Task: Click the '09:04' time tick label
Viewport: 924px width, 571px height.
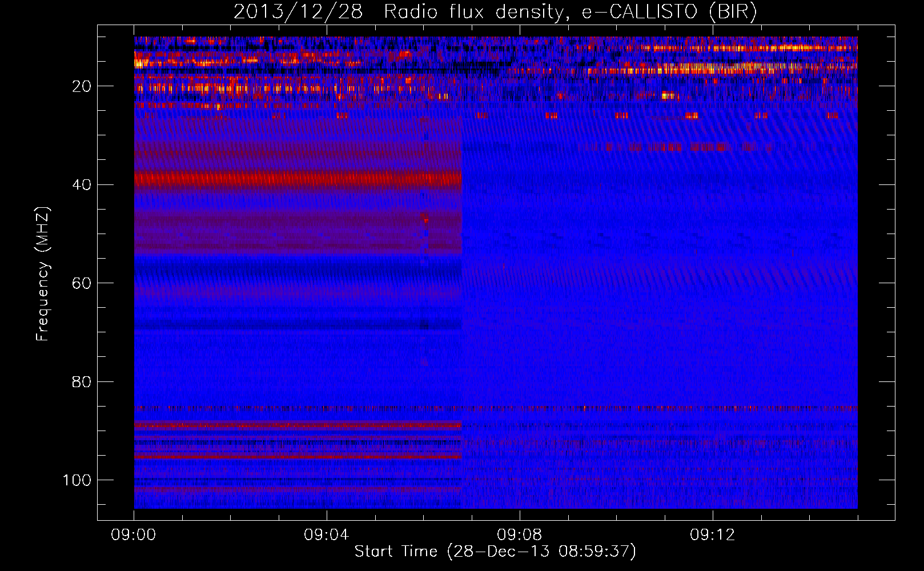Action: point(327,535)
